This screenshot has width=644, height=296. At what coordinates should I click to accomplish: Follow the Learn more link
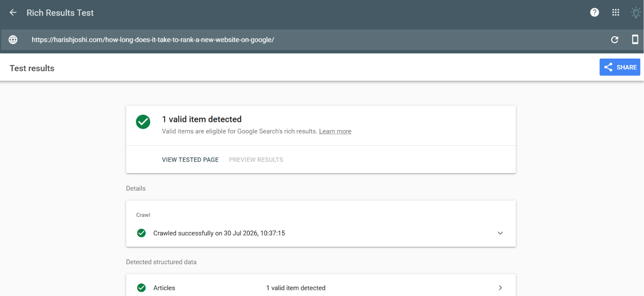(335, 131)
